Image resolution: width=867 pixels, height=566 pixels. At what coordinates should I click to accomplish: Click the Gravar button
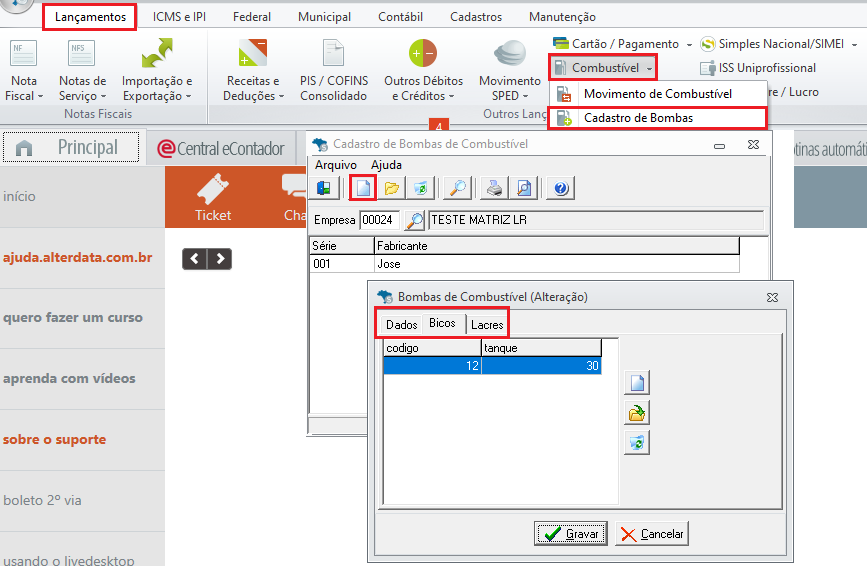tap(571, 534)
